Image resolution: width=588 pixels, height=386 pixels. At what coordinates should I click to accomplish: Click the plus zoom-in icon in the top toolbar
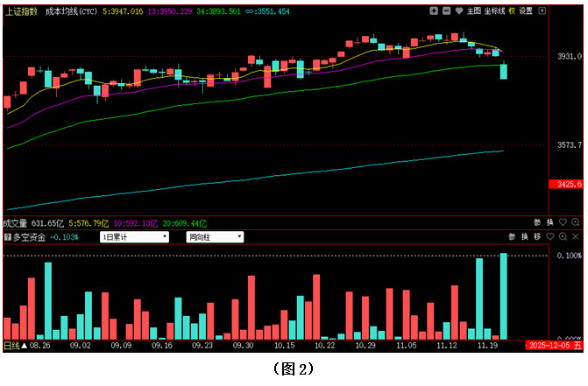(x=436, y=11)
